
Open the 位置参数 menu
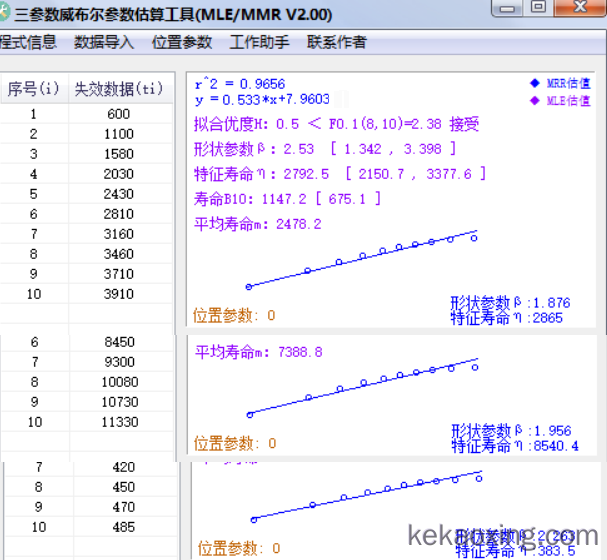182,42
